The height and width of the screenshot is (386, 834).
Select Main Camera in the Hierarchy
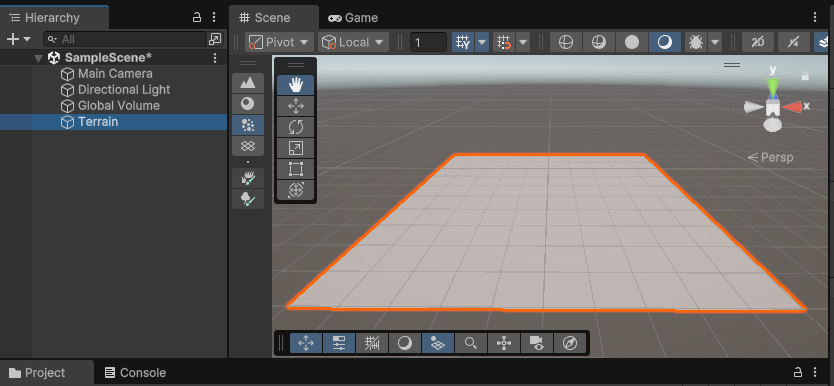114,74
